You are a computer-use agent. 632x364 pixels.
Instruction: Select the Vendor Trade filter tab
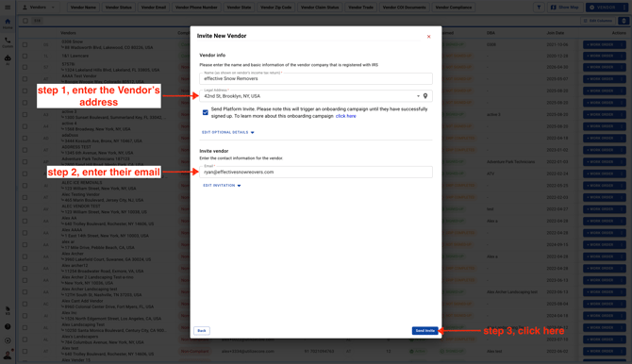360,8
